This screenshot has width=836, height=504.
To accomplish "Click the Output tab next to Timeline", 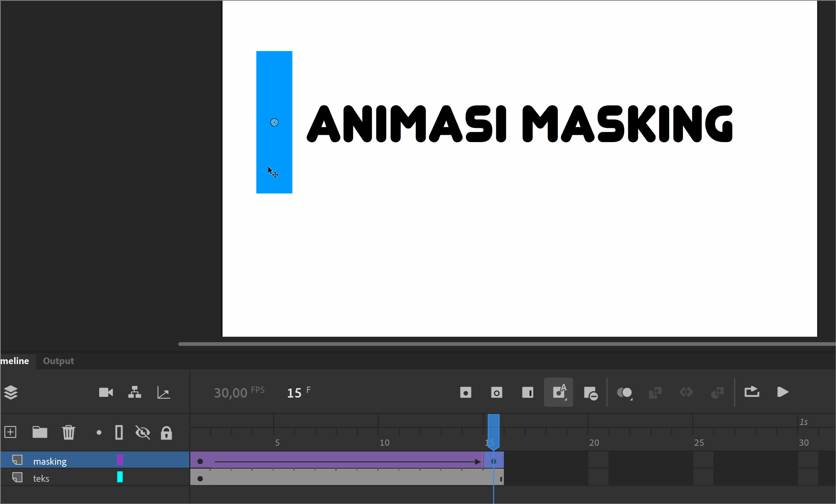I will (x=59, y=360).
